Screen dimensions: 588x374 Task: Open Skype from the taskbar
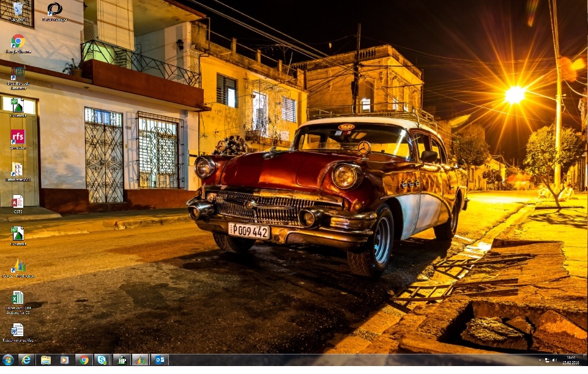102,360
